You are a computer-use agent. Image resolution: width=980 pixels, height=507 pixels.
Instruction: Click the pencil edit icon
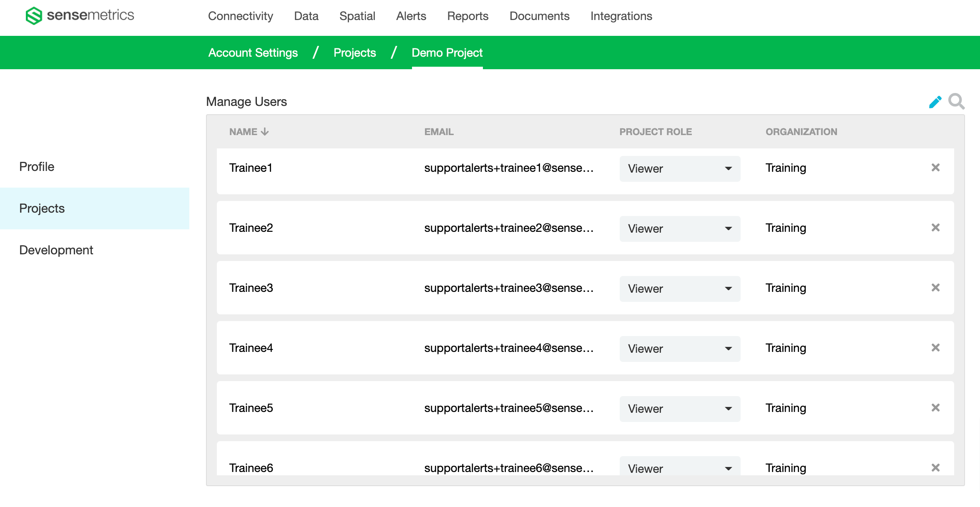coord(935,102)
